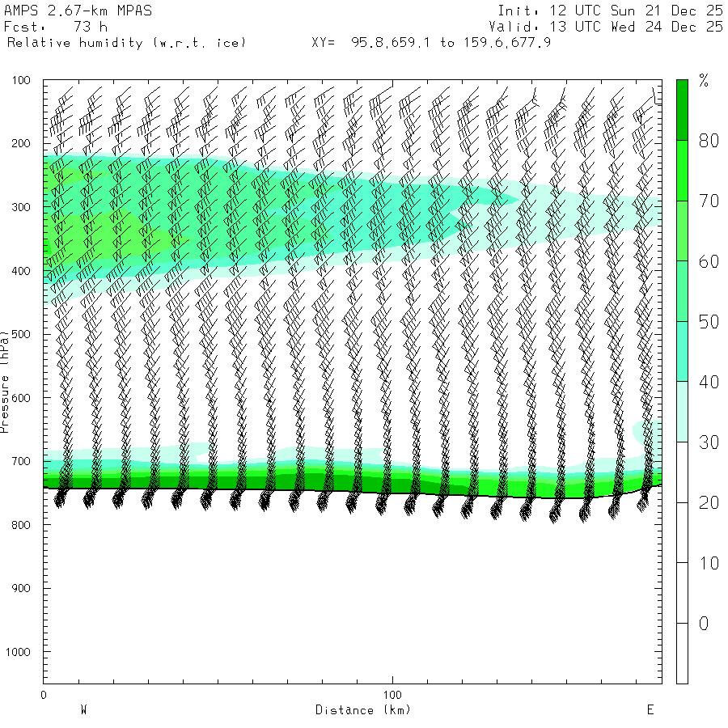Click the 'E' east endpoint label

pos(650,709)
